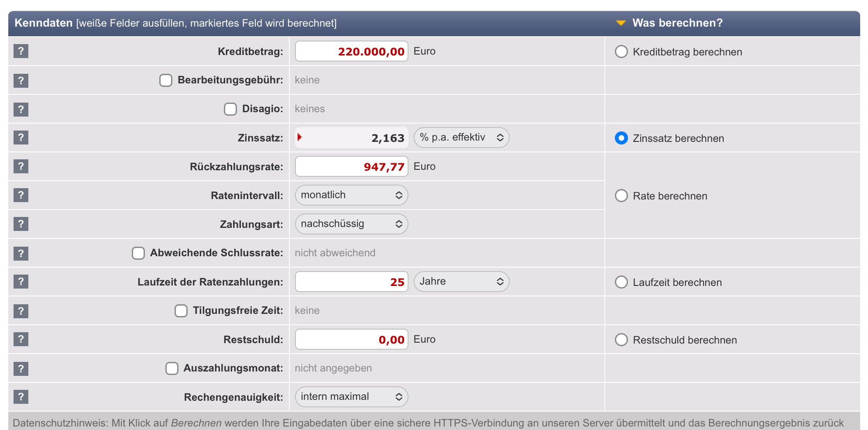Enable the Tilgungsfreie Zeit checkbox
Viewport: 868px width, 430px height.
click(181, 311)
